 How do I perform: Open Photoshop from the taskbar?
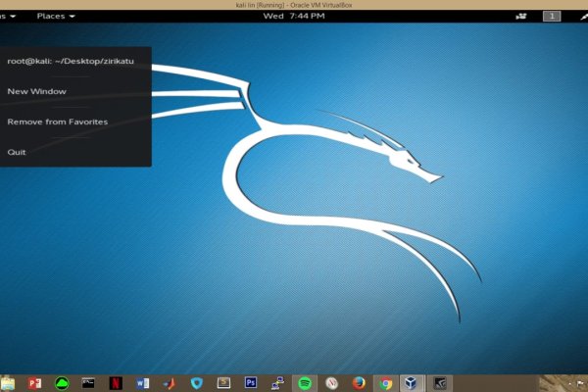[251, 382]
